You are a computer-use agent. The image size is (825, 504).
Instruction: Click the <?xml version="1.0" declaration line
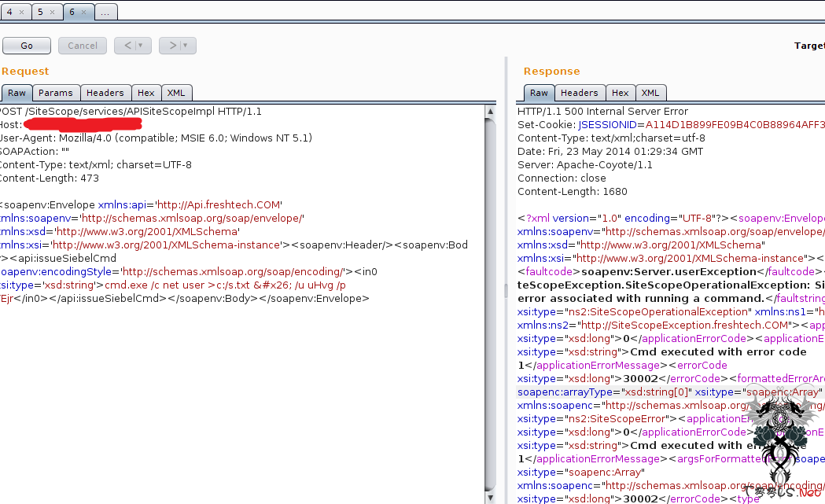coord(672,219)
